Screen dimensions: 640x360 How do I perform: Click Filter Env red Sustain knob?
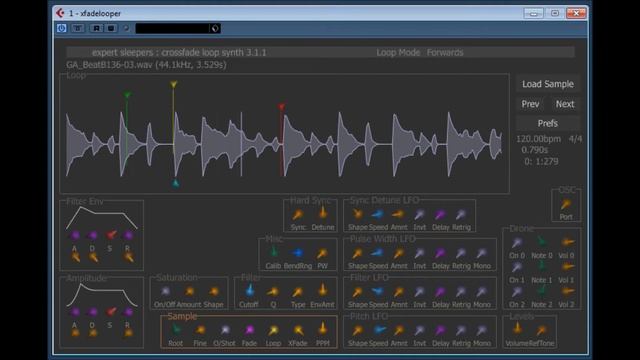pyautogui.click(x=111, y=235)
